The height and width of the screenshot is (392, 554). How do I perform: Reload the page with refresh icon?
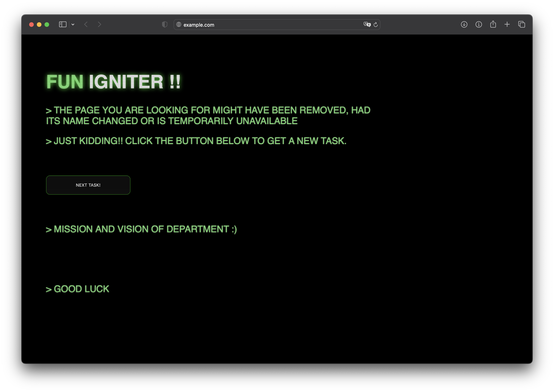[x=376, y=25]
